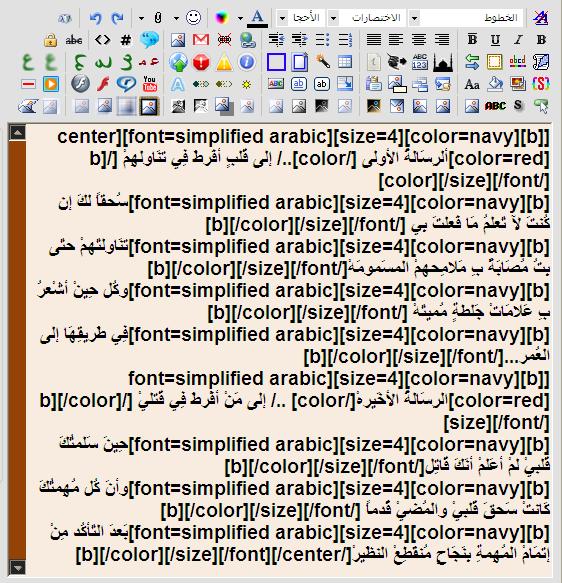This screenshot has height=583, width=562.
Task: Click the editor scroll down arrow
Action: click(17, 567)
